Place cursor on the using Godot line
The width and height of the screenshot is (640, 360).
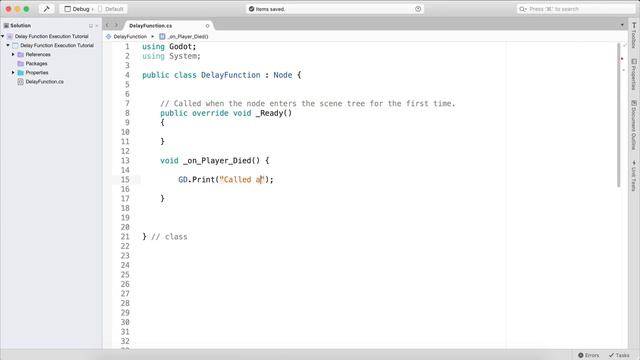[169, 47]
